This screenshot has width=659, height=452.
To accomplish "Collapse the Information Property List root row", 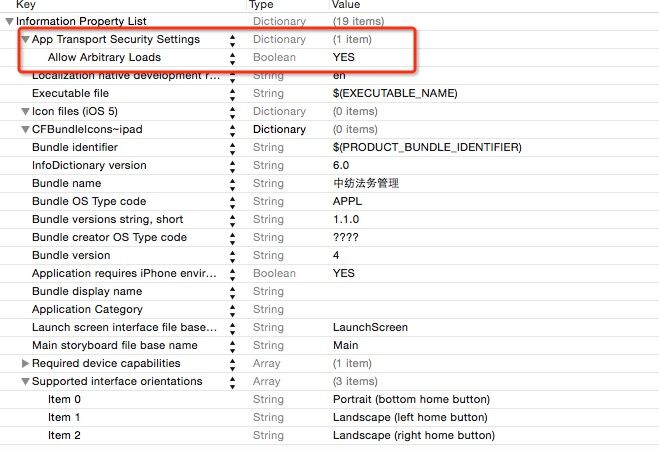I will pyautogui.click(x=10, y=21).
